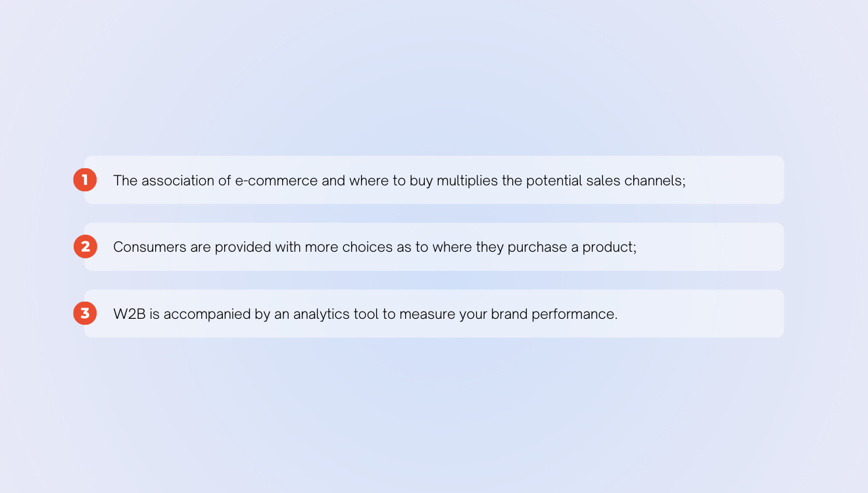The width and height of the screenshot is (868, 493).
Task: Select the third card about W2B analytics
Action: tap(434, 314)
